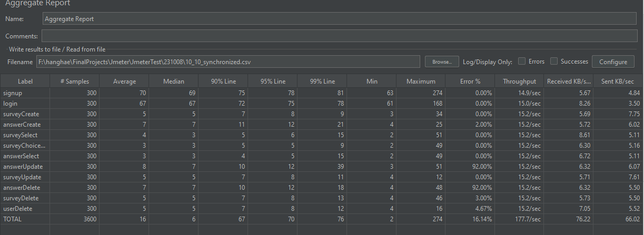Sort by Median column header
The image size is (644, 235).
[x=174, y=81]
